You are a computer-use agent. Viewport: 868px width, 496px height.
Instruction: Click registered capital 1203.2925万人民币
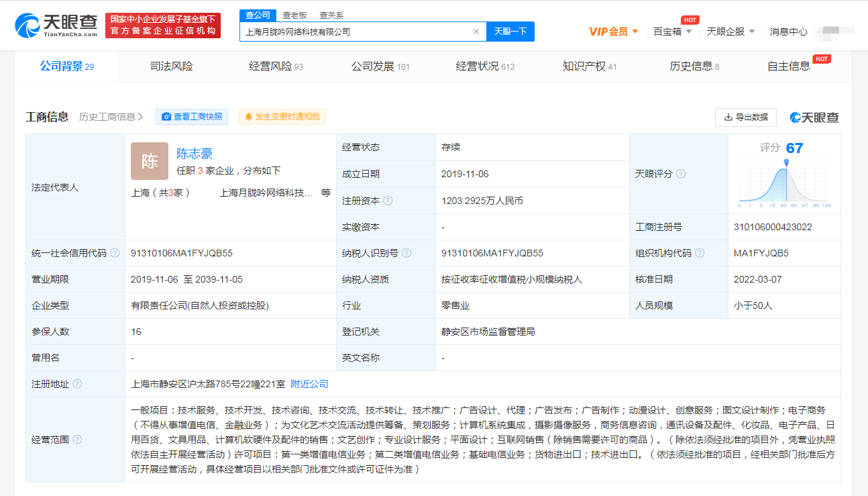[x=482, y=201]
